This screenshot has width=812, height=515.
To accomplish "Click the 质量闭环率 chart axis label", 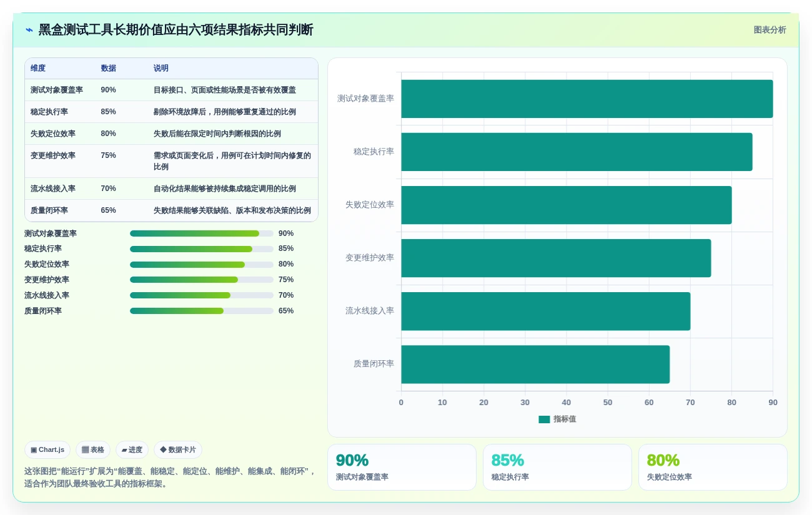I will click(374, 364).
